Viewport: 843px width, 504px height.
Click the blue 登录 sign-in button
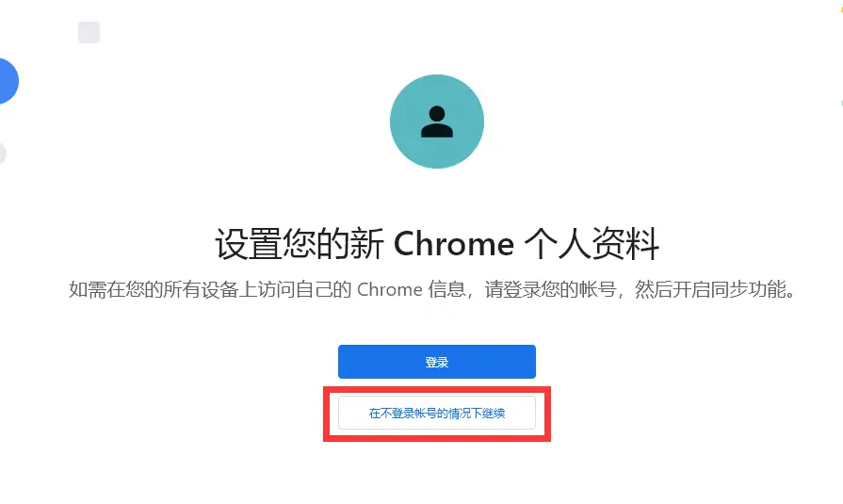437,362
